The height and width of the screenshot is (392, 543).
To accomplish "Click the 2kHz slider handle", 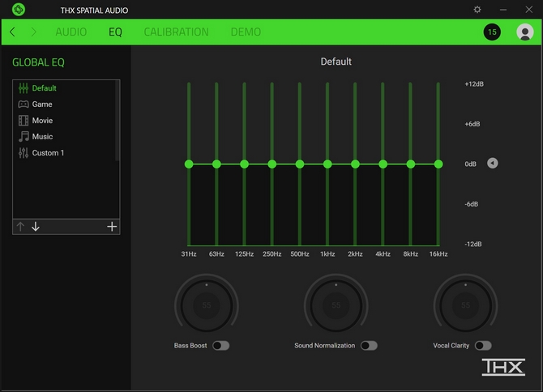I will [x=355, y=164].
